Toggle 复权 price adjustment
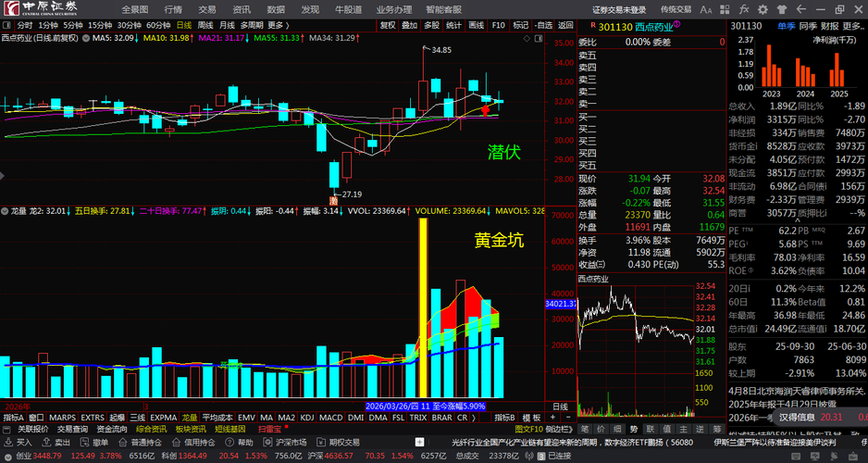The height and width of the screenshot is (463, 868). coord(388,25)
